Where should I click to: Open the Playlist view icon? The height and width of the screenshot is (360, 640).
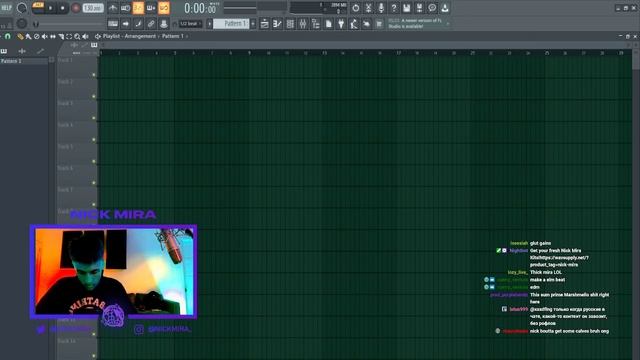[264, 24]
